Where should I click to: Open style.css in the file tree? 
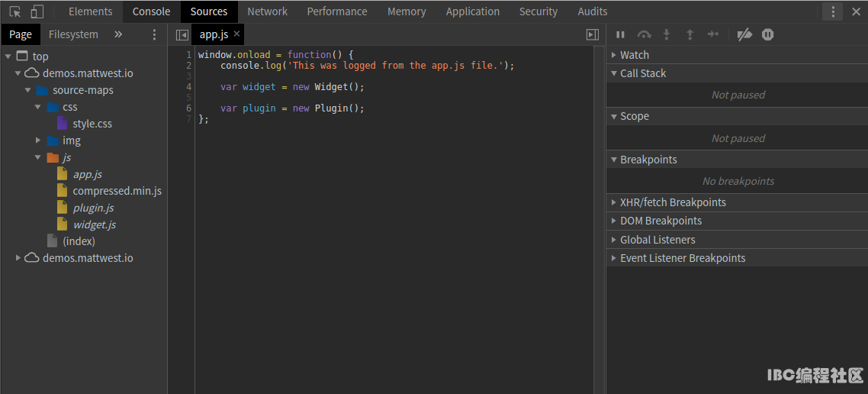[92, 124]
